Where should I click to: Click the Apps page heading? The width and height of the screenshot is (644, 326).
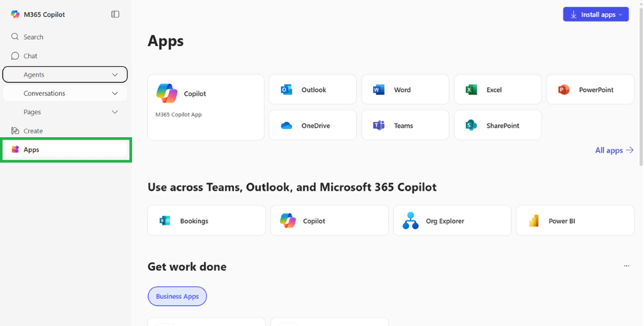click(x=165, y=41)
